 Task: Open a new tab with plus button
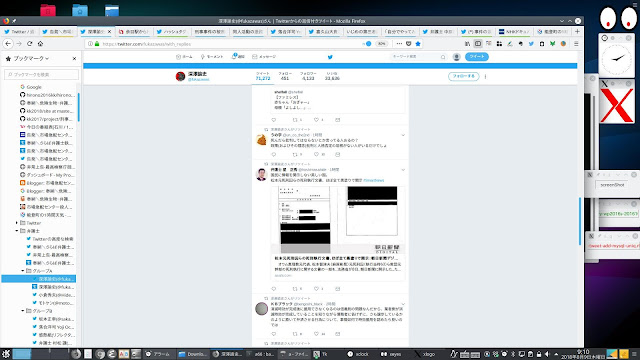[577, 31]
